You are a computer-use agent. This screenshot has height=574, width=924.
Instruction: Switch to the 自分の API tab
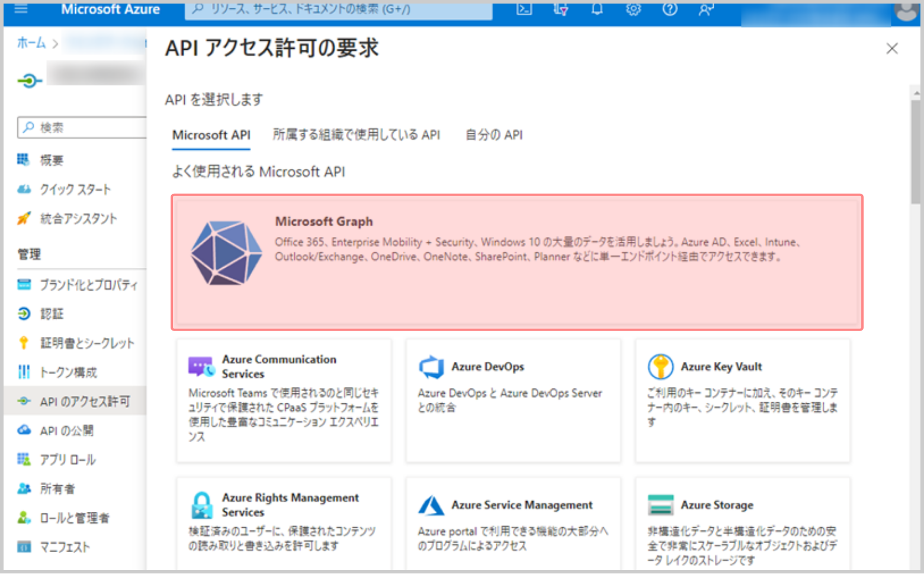pos(494,135)
